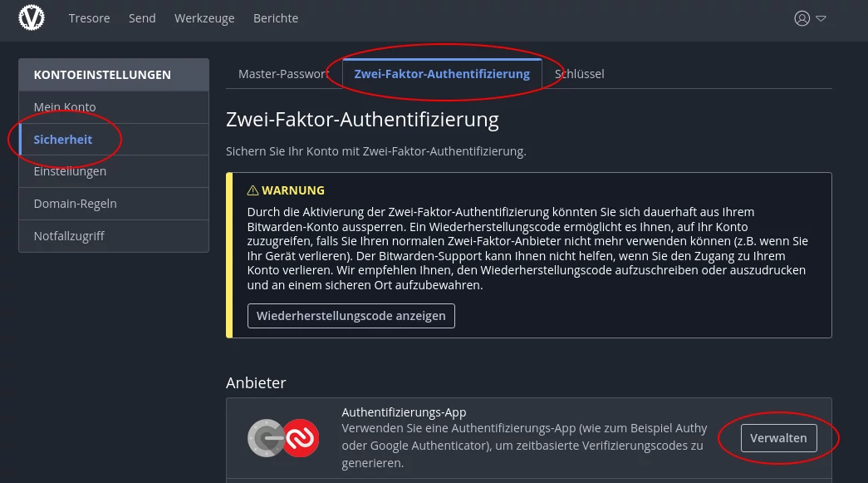Expand the account dropdown arrow
Viewport: 868px width, 483px height.
tap(821, 19)
